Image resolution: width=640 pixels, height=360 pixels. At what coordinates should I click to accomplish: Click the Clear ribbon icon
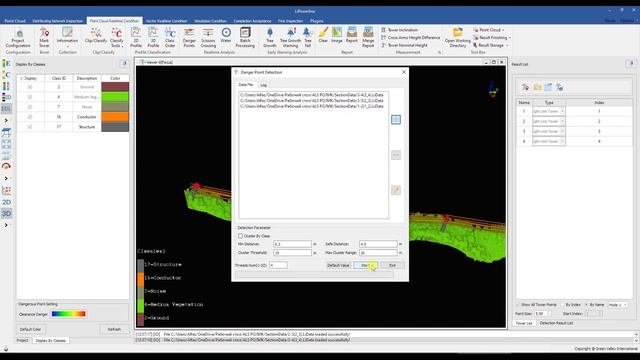323,36
